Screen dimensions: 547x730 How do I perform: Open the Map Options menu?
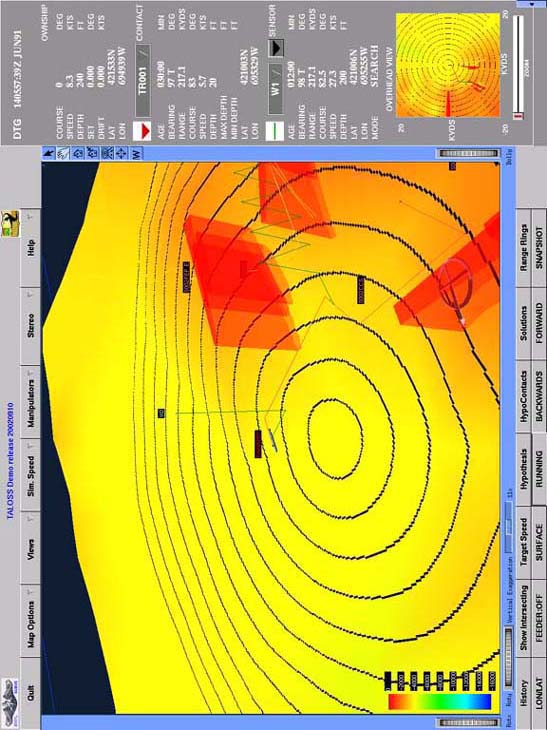tap(31, 619)
